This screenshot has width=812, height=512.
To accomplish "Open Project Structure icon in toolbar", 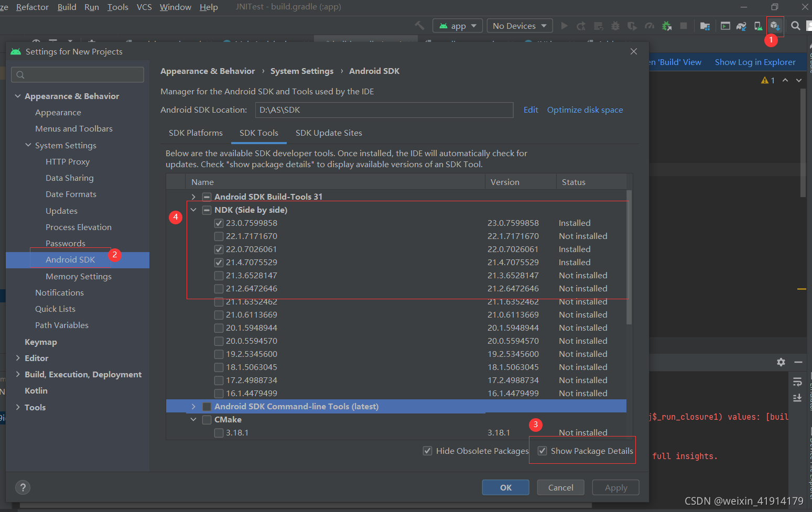I will (x=705, y=26).
